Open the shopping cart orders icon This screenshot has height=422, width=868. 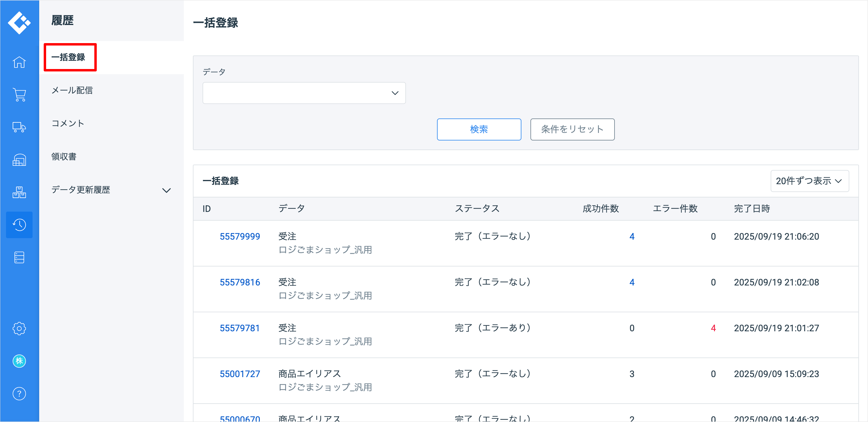click(19, 95)
